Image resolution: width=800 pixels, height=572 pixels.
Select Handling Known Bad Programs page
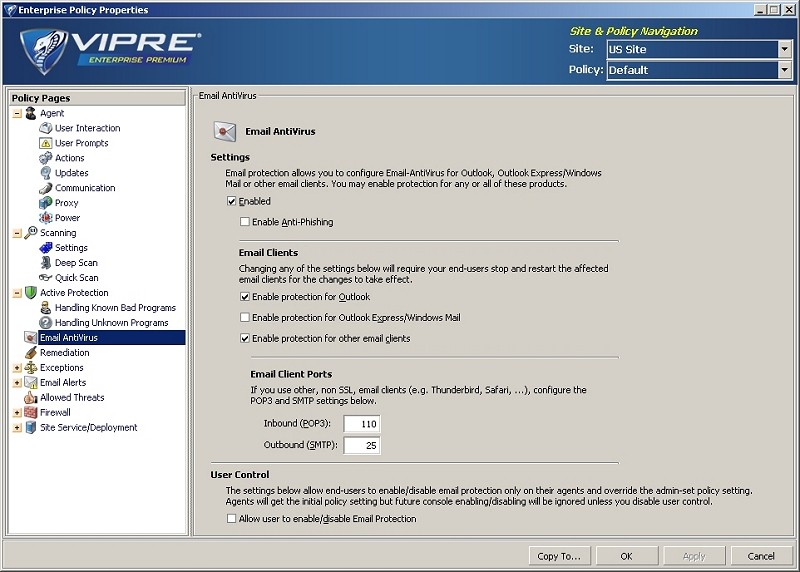click(115, 308)
